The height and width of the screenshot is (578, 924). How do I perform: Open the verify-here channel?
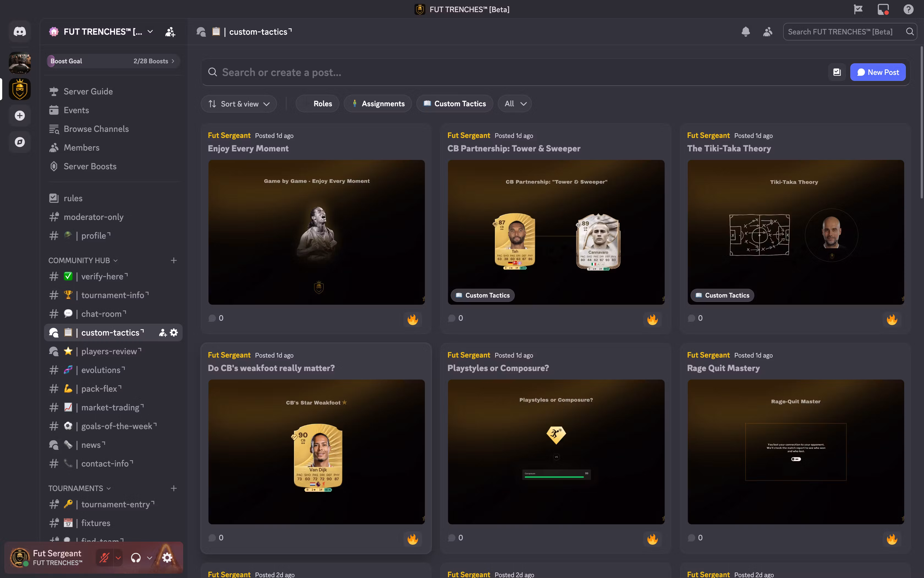[x=113, y=276]
